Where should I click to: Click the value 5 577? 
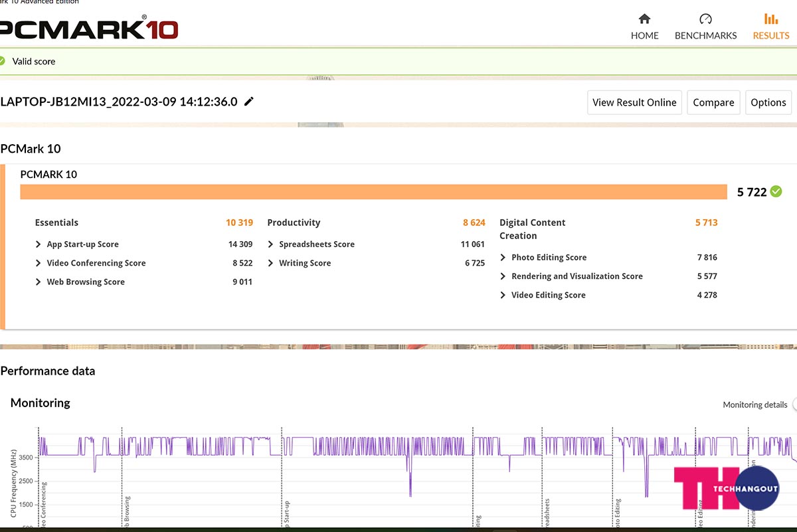click(x=707, y=276)
